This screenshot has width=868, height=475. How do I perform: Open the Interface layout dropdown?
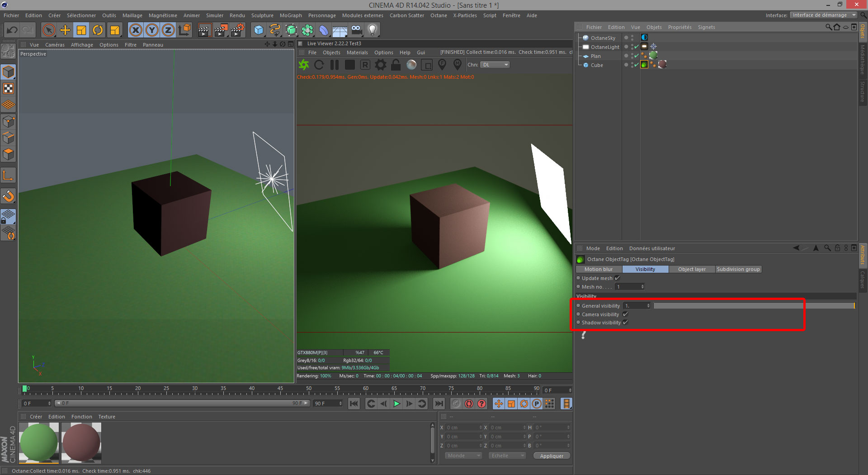[823, 15]
